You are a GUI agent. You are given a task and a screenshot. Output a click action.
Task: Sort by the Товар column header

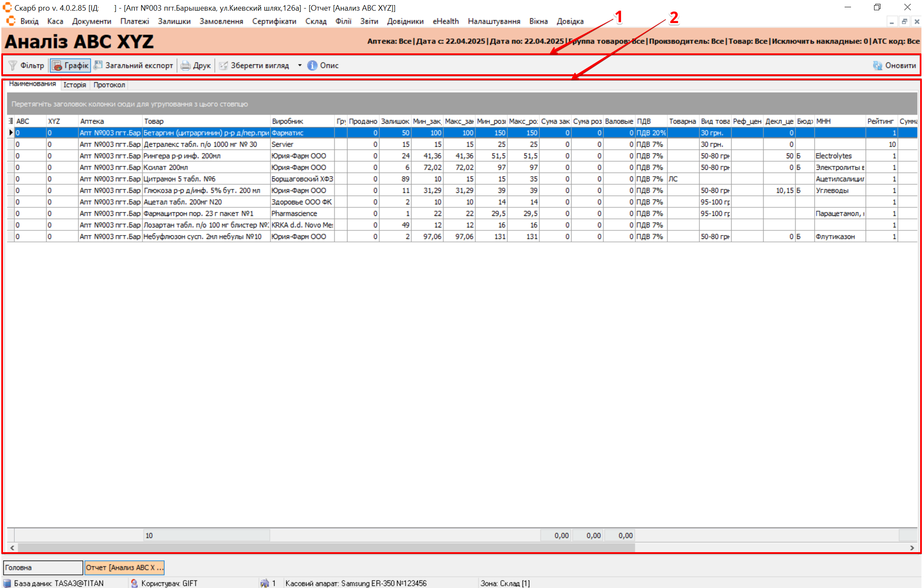pyautogui.click(x=205, y=121)
